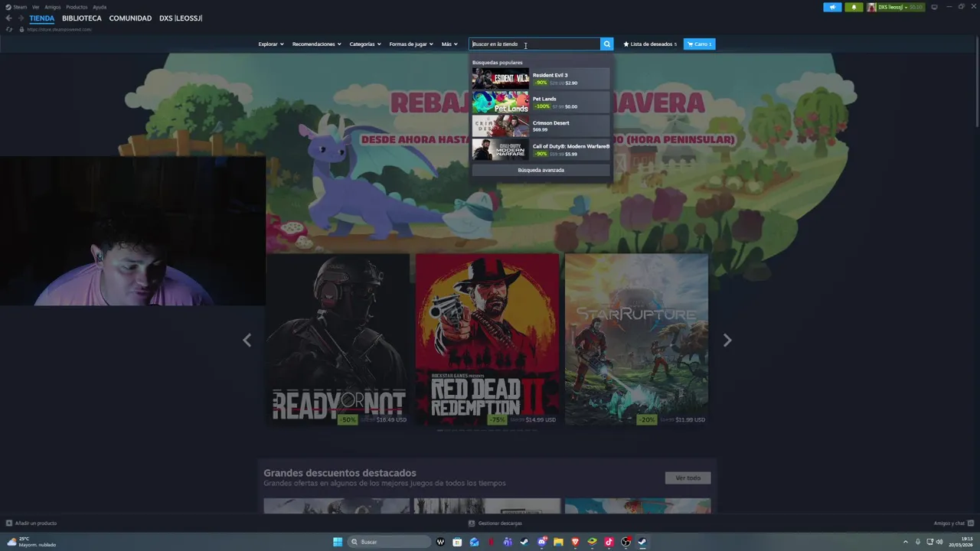Click the Windows taskbar Buscar search box
The height and width of the screenshot is (551, 980).
(x=389, y=542)
